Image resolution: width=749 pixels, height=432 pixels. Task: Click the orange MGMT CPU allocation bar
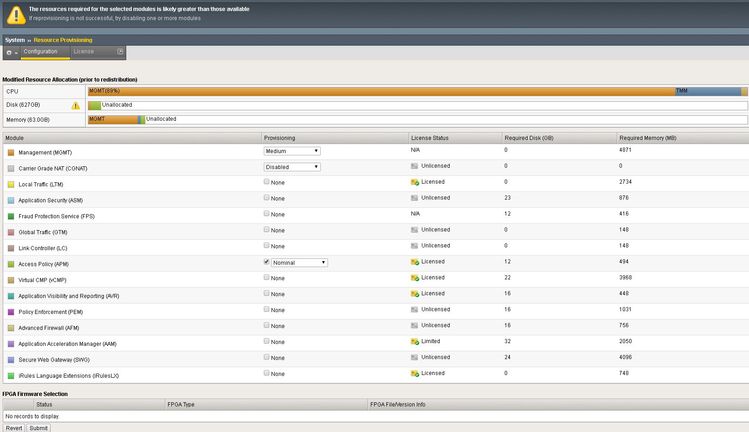coord(380,91)
